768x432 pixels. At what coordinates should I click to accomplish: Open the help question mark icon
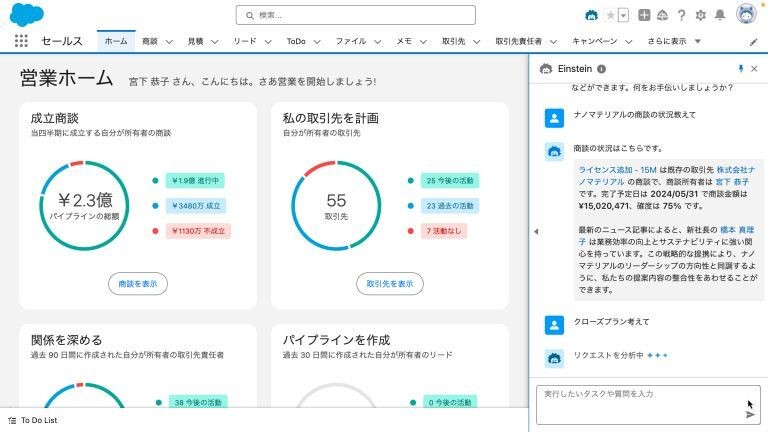681,15
